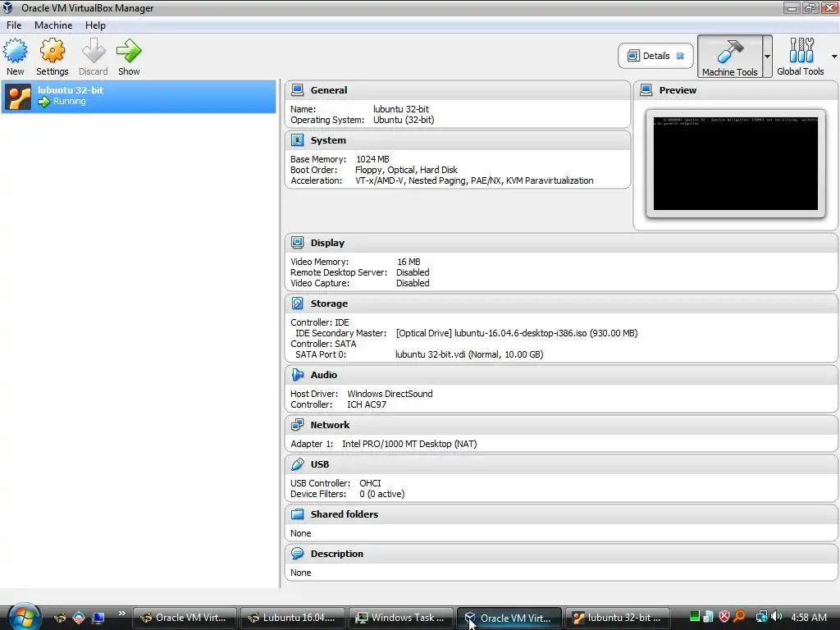The width and height of the screenshot is (840, 630).
Task: Switch to Lubuntu 16.04 taskbar button
Action: pyautogui.click(x=293, y=618)
